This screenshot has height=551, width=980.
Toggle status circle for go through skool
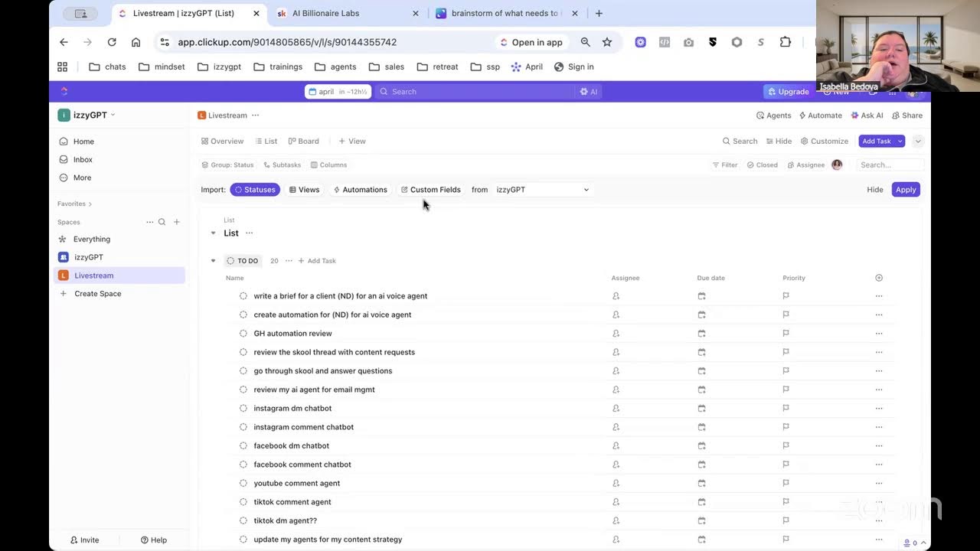tap(243, 371)
